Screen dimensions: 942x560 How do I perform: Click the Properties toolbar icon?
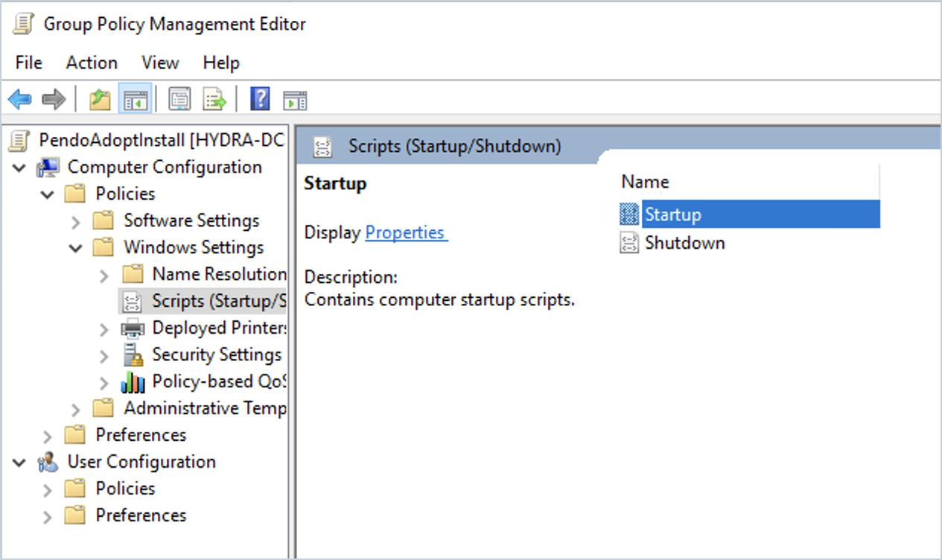pyautogui.click(x=179, y=99)
